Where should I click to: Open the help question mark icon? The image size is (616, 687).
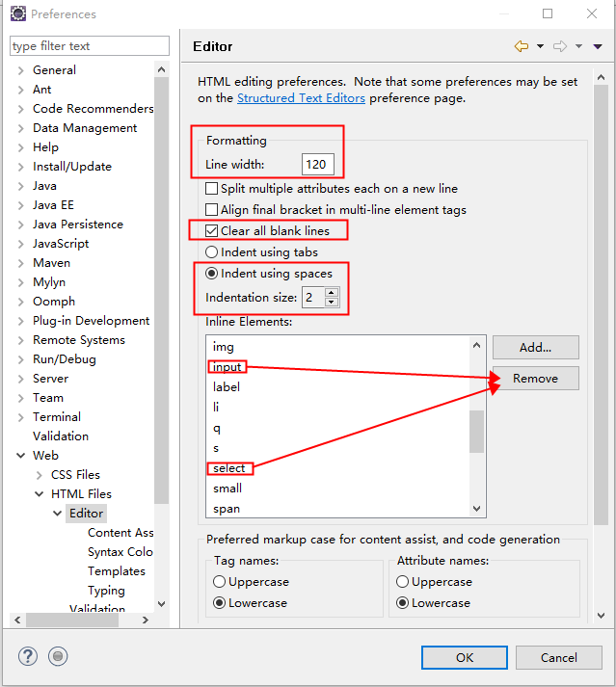pyautogui.click(x=28, y=656)
